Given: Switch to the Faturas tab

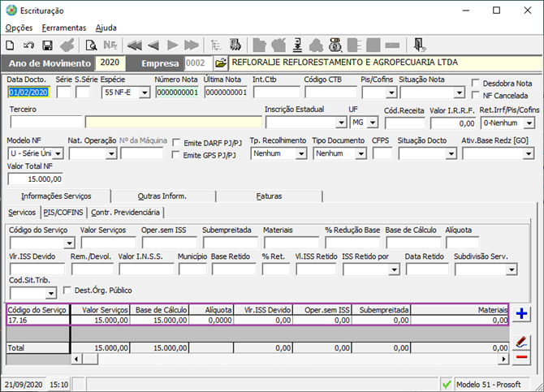Looking at the screenshot, I should [x=269, y=196].
